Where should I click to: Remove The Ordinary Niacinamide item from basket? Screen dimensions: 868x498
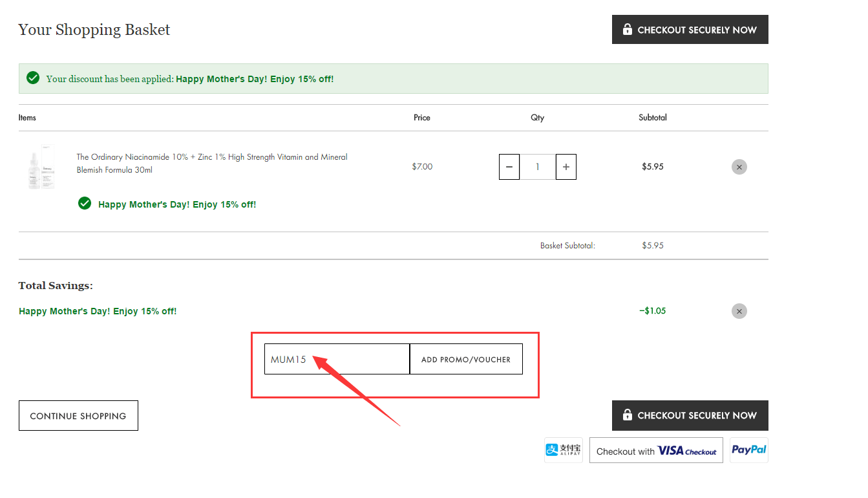pyautogui.click(x=739, y=167)
